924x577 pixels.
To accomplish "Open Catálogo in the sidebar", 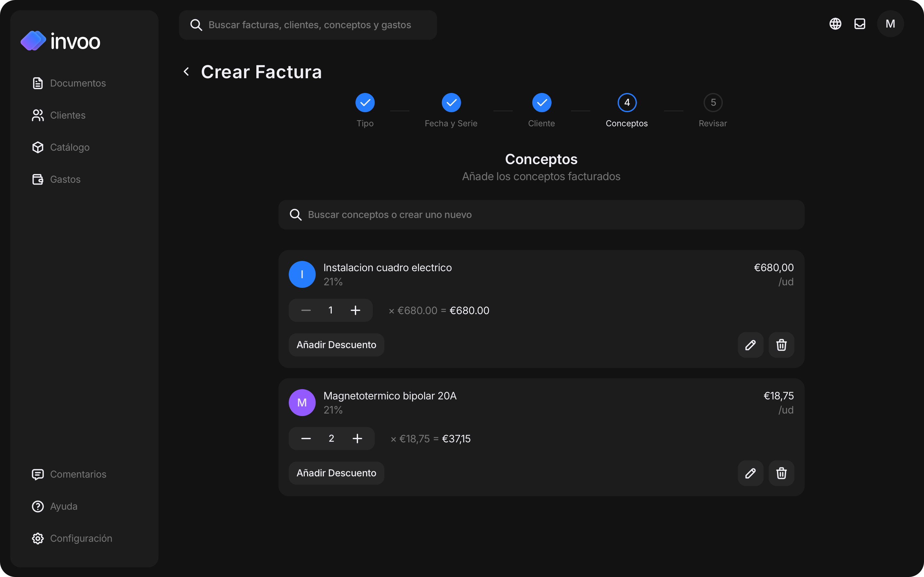I will click(61, 147).
